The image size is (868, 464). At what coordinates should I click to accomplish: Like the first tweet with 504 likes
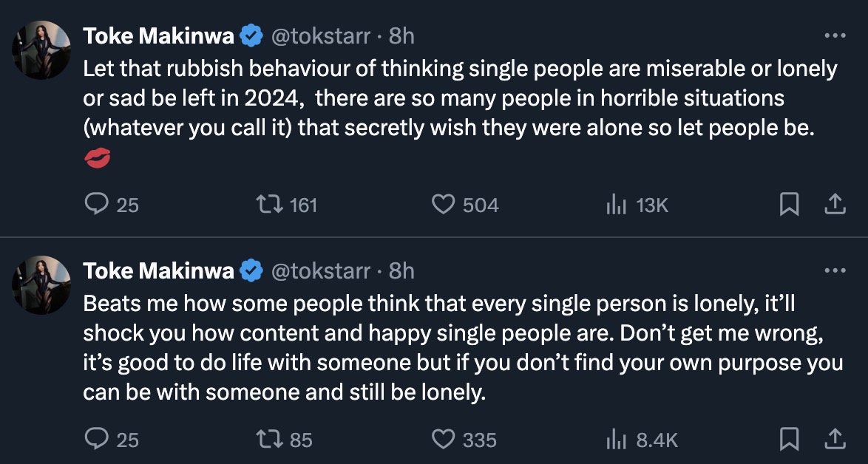click(x=442, y=204)
